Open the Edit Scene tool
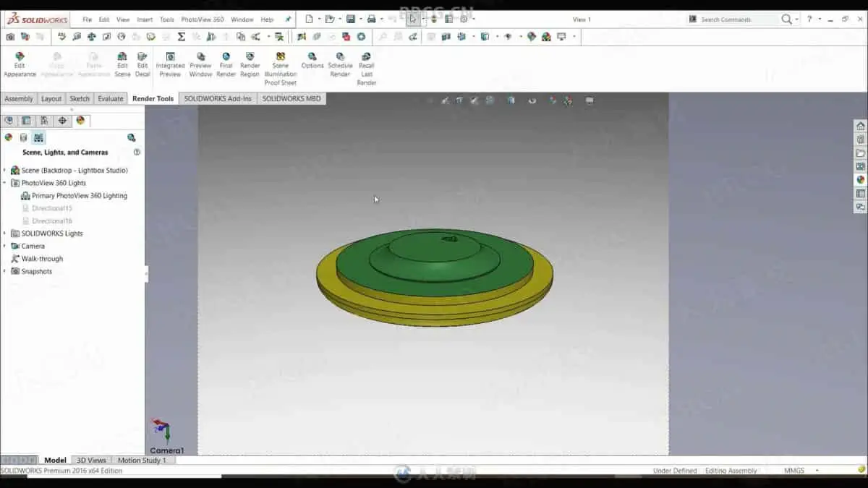Screen dimensions: 868x488 (x=122, y=64)
